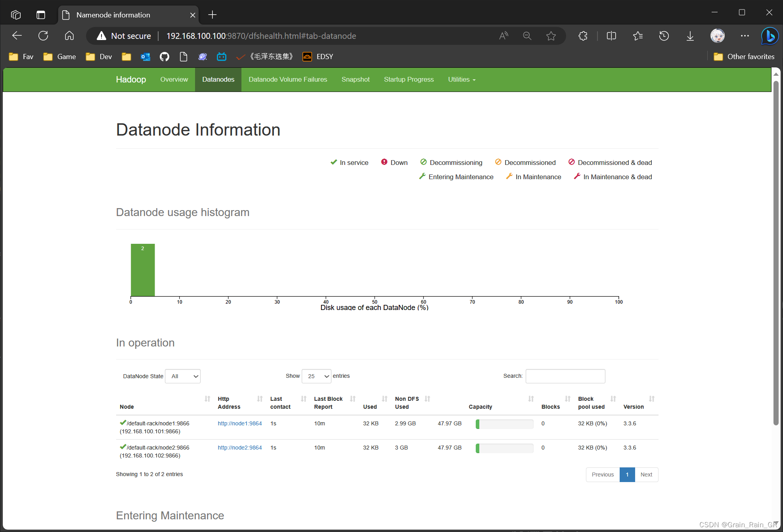The width and height of the screenshot is (783, 532).
Task: Open the browser extensions puzzle icon
Action: (583, 36)
